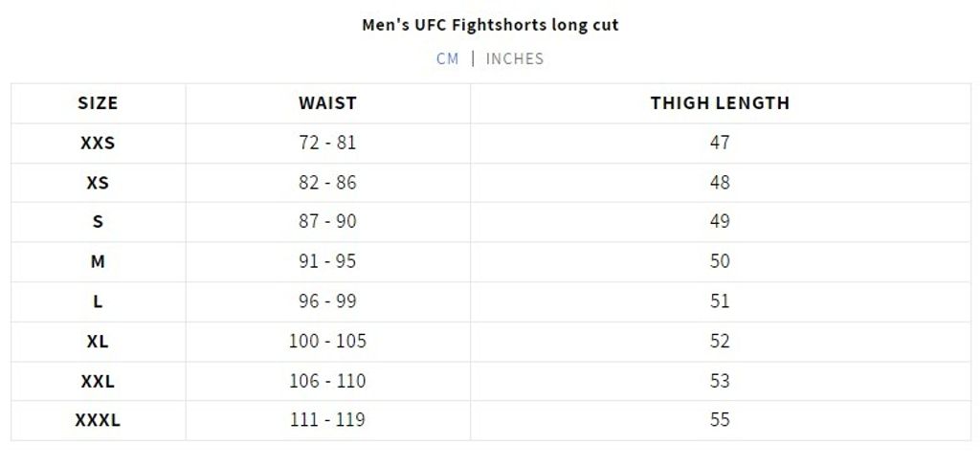Select the XXS size row label

[98, 143]
